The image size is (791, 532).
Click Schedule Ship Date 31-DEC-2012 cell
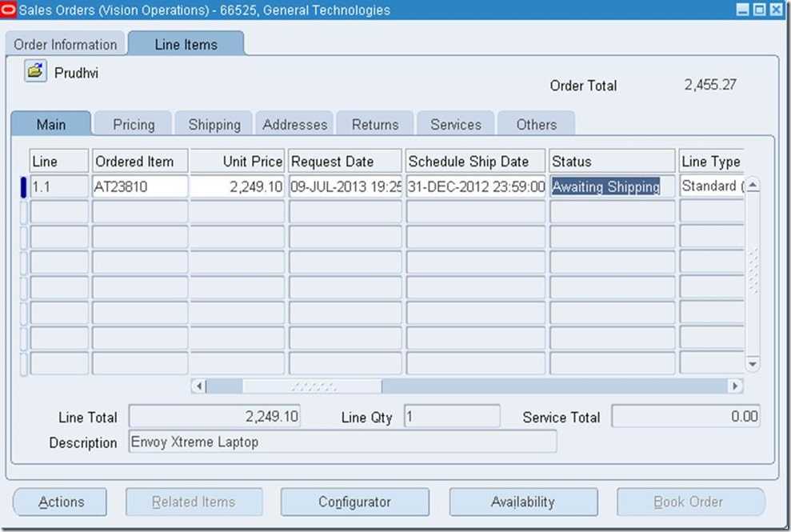click(476, 186)
